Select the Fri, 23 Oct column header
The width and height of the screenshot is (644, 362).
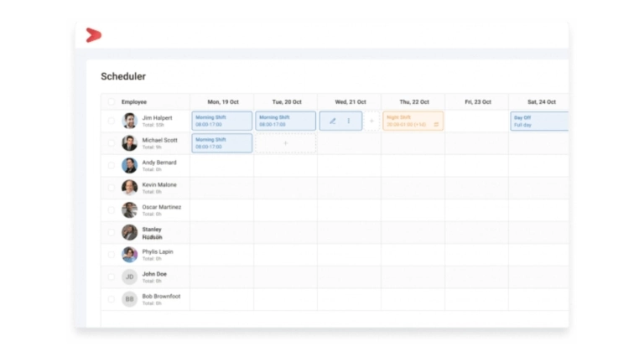pyautogui.click(x=476, y=102)
